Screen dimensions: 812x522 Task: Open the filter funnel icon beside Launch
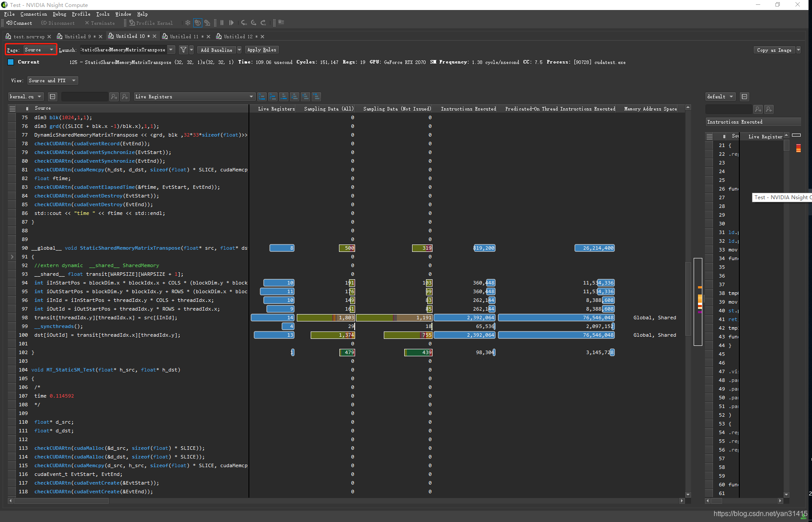(183, 49)
